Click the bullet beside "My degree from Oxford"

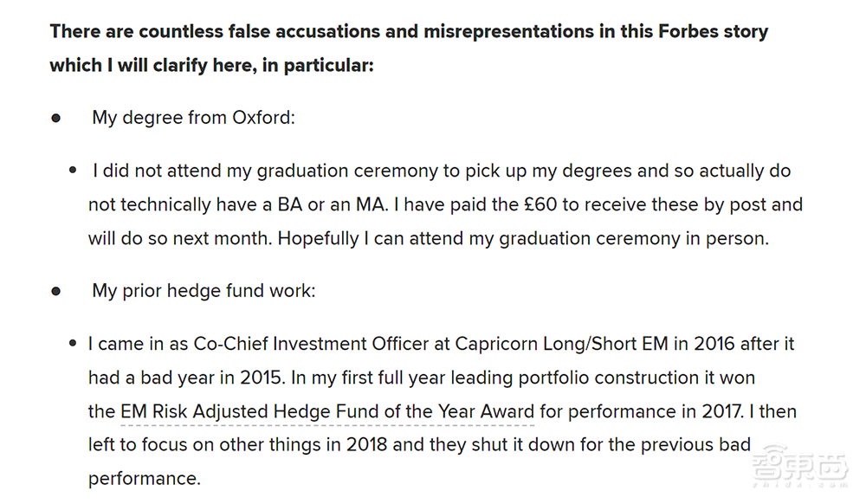click(56, 118)
